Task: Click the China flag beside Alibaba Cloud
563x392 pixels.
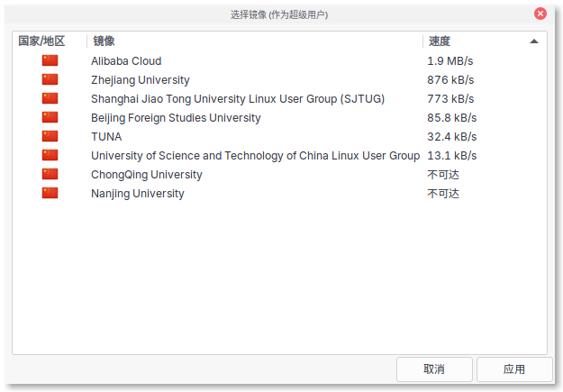Action: pos(50,60)
